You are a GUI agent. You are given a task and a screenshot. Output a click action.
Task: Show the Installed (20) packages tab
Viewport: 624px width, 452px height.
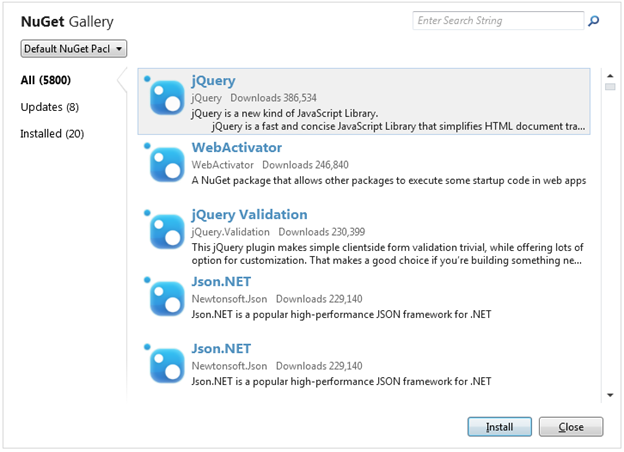(x=52, y=134)
